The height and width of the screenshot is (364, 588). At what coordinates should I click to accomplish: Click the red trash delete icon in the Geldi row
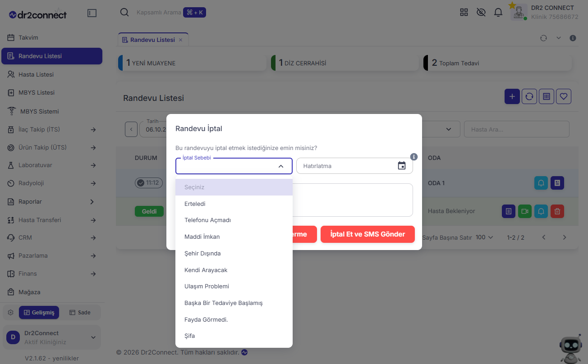(x=557, y=211)
